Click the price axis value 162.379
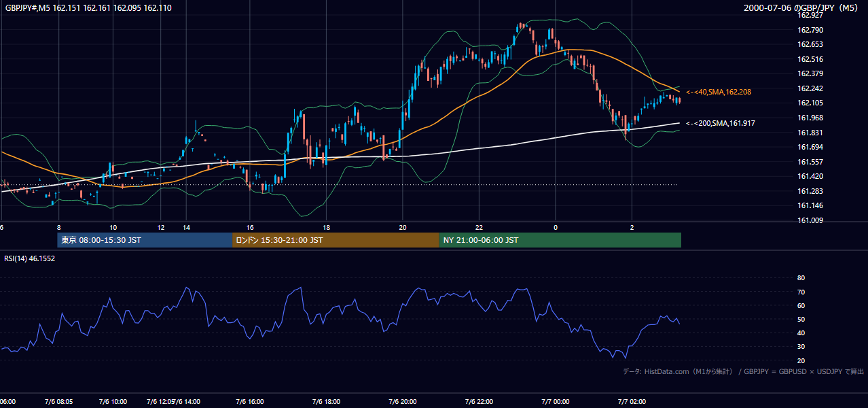Viewport: 868px width, 408px height. click(810, 73)
